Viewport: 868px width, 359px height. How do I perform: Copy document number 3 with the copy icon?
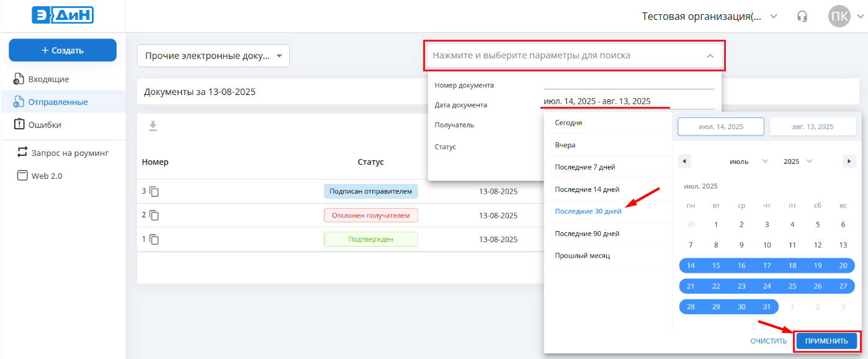[154, 192]
